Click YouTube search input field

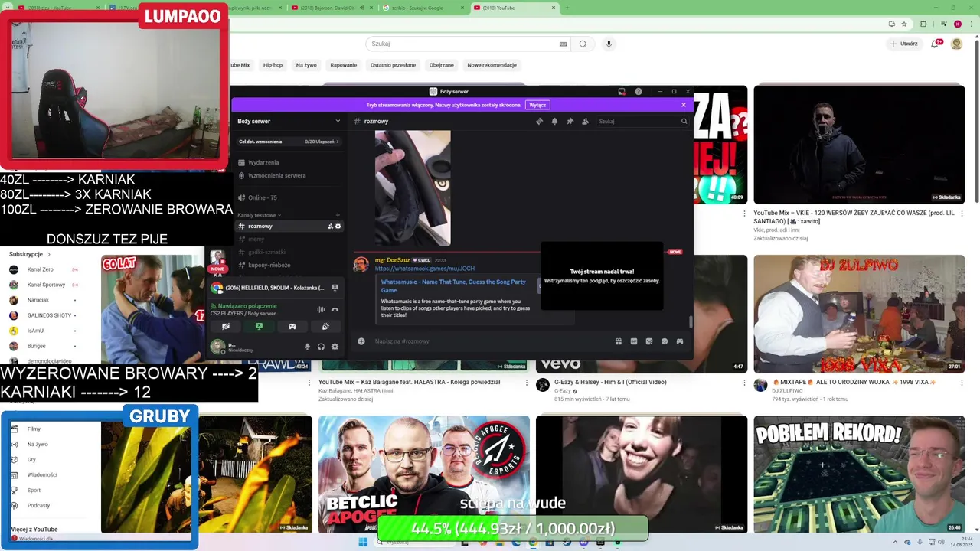click(468, 44)
